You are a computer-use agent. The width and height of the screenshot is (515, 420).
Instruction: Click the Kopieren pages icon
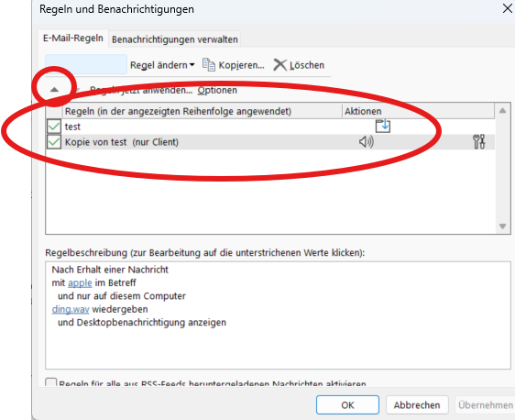point(209,65)
